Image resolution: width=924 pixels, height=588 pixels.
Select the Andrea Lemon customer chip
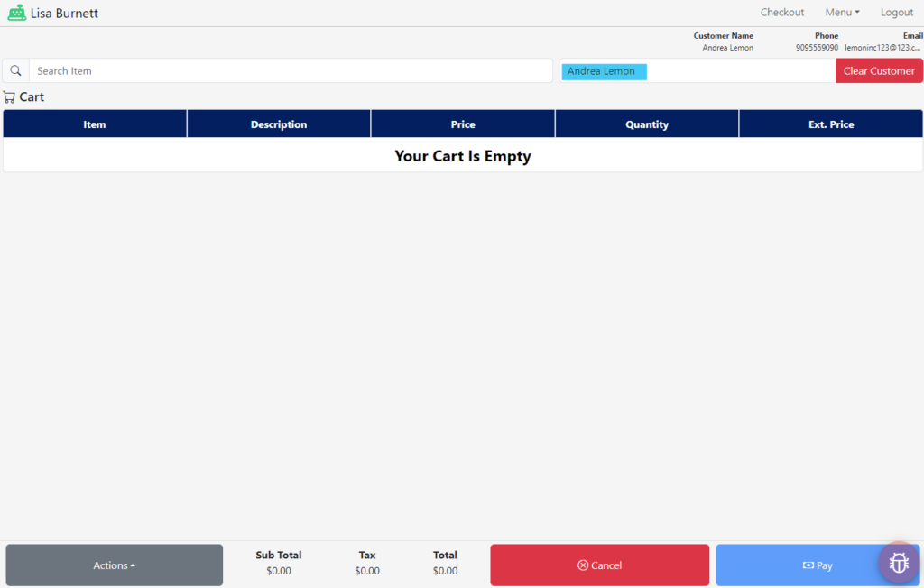point(603,69)
